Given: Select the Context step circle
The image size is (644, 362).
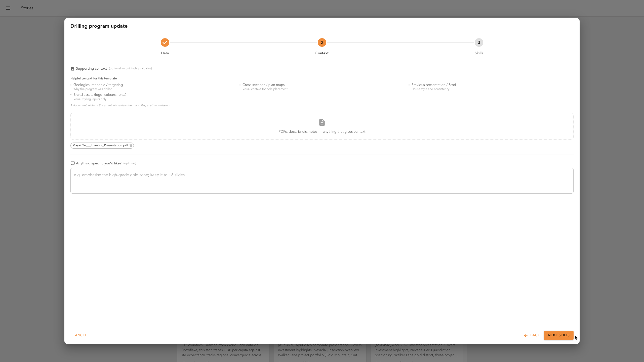Looking at the screenshot, I should point(322,42).
